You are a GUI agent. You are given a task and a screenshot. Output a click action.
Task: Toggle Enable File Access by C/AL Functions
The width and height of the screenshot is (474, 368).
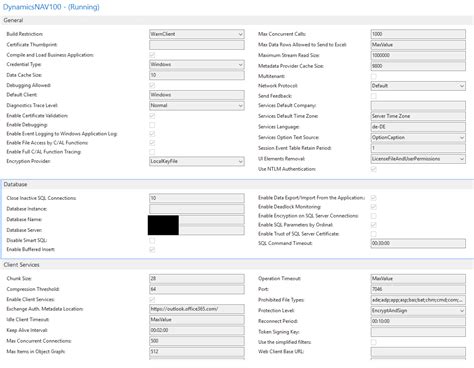click(152, 143)
